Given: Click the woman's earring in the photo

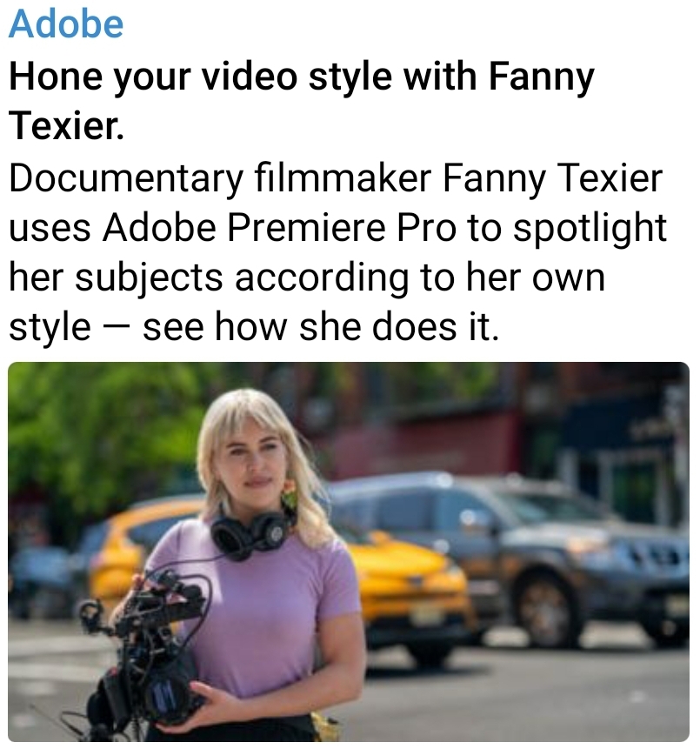Looking at the screenshot, I should 290,495.
